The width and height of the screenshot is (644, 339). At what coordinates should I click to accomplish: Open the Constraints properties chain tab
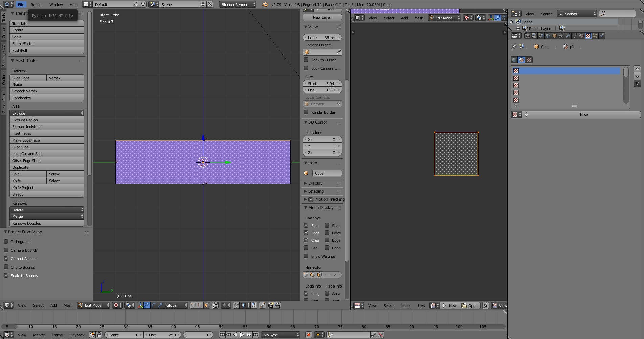561,36
